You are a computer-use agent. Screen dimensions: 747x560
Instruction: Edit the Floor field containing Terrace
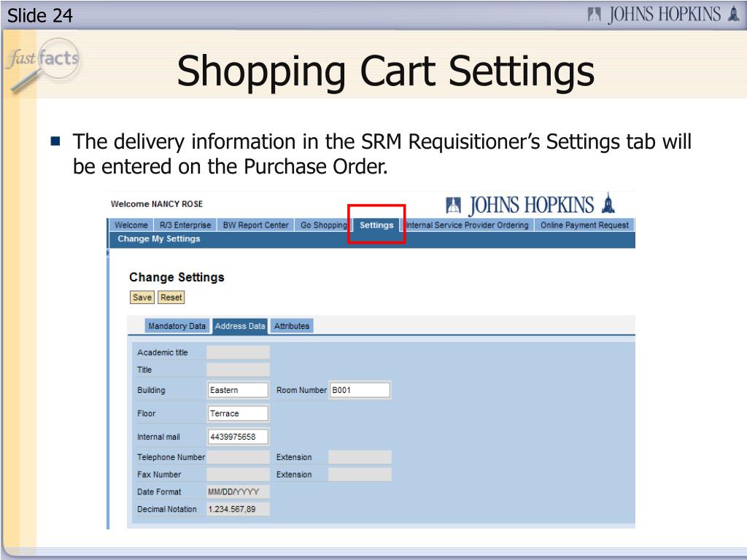point(239,413)
